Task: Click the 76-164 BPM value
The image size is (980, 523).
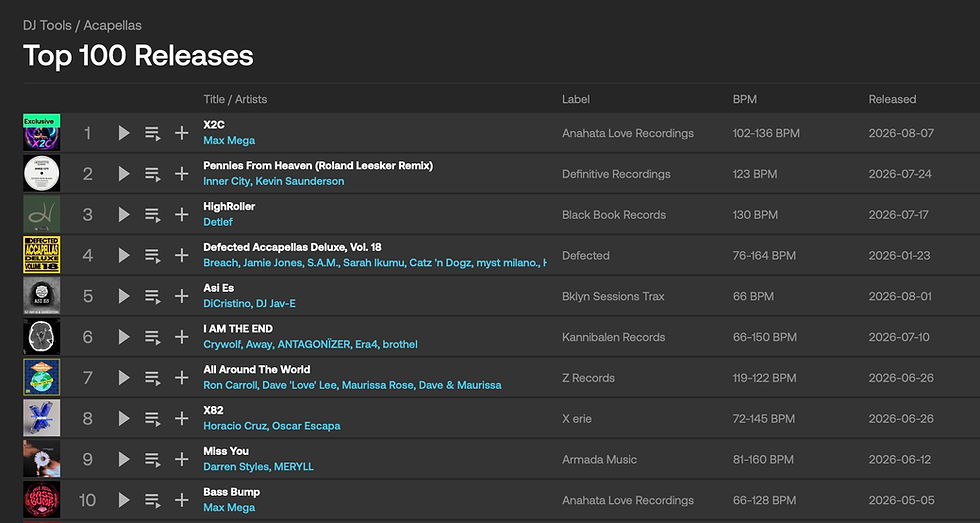Action: click(764, 255)
